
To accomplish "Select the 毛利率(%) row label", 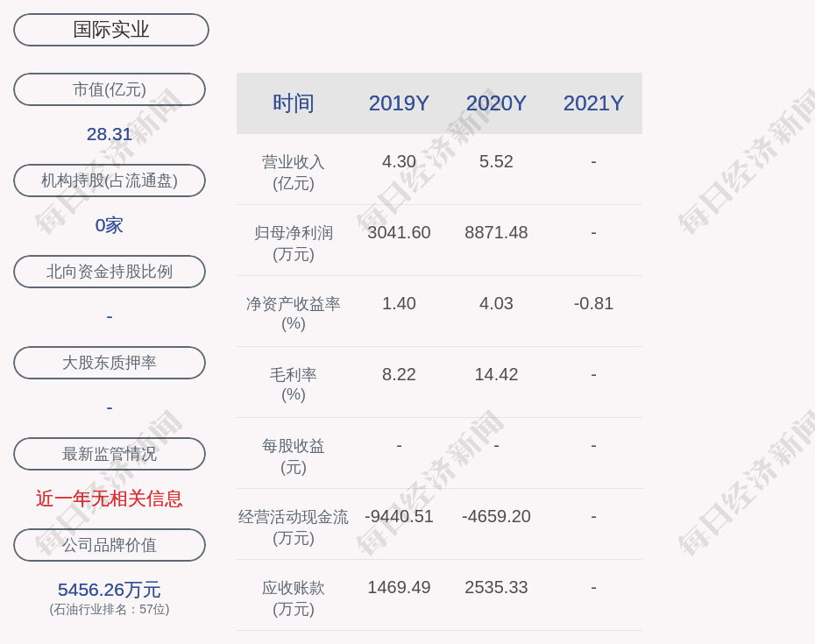I will 294,384.
